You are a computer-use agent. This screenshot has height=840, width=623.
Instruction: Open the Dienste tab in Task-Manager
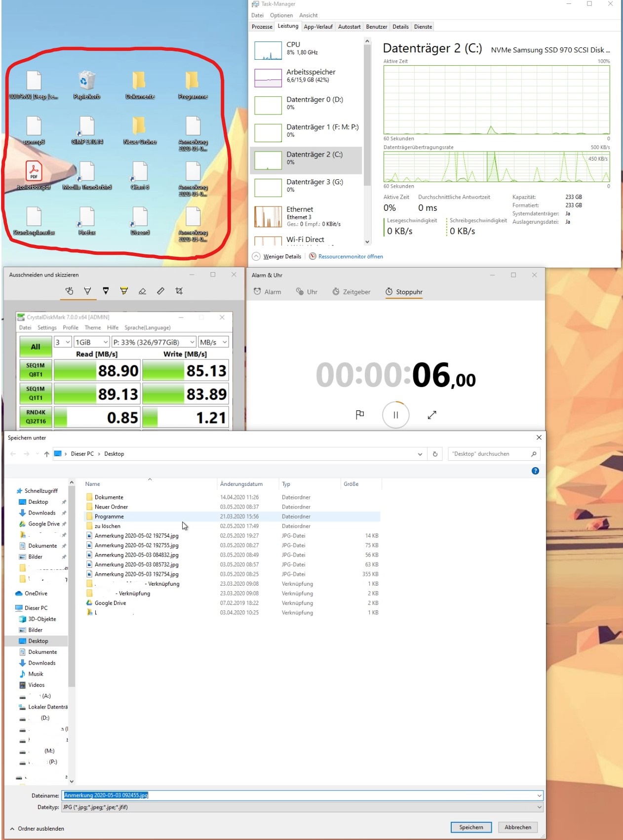click(423, 27)
